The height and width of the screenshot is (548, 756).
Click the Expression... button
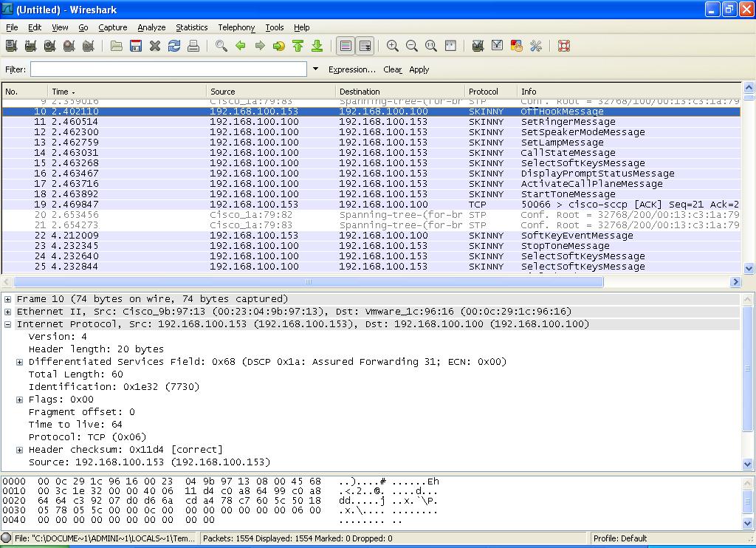pos(352,69)
